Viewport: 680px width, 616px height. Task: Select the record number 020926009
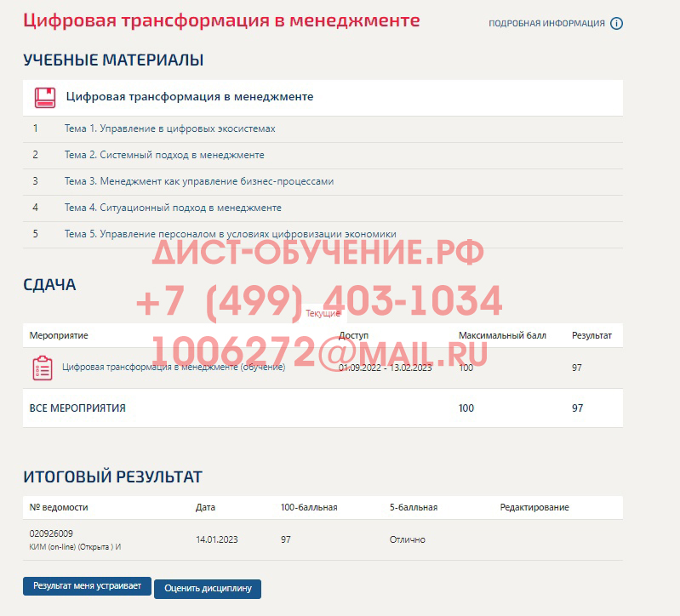tap(51, 533)
